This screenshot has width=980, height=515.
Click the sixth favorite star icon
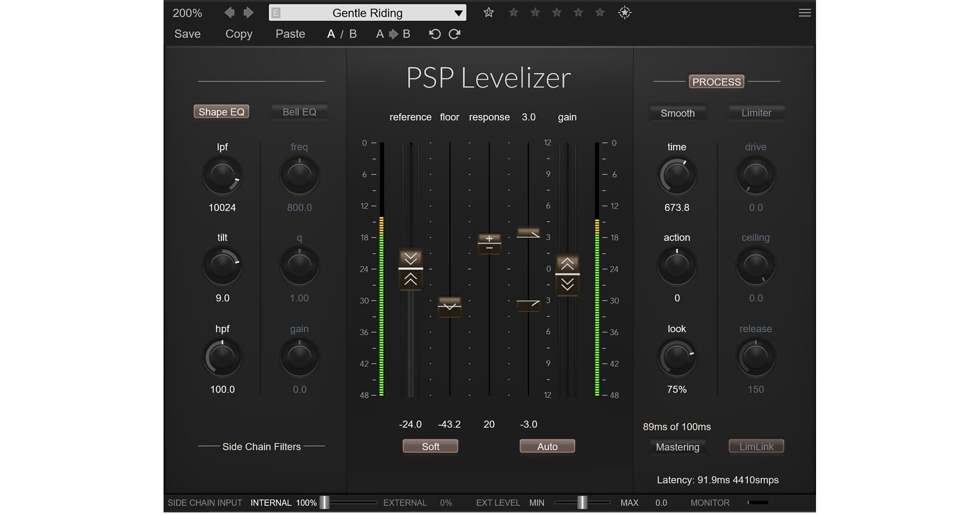[x=600, y=13]
